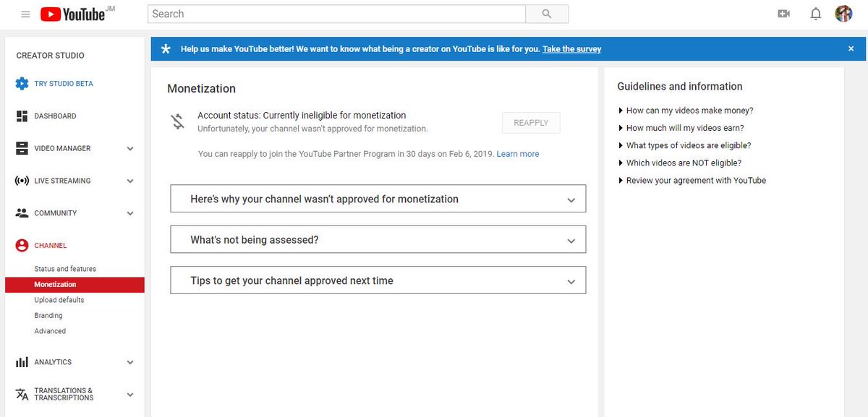Viewport: 868px width, 417px height.
Task: Go to YouTube home via logo
Action: [72, 14]
